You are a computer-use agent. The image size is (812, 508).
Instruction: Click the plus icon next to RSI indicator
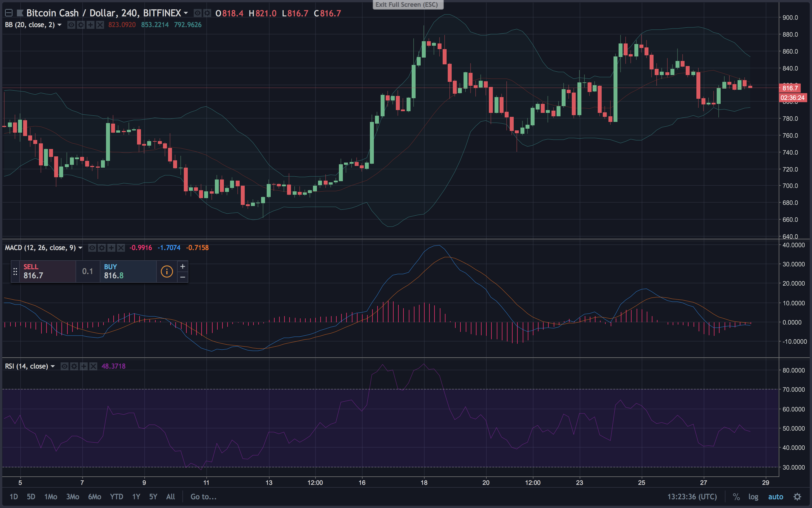pos(83,366)
